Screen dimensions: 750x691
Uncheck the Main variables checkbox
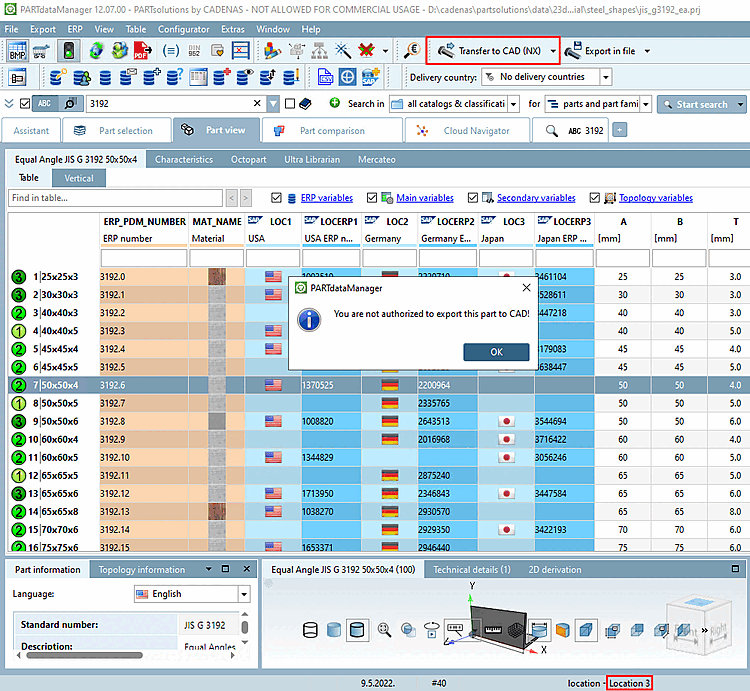(372, 198)
